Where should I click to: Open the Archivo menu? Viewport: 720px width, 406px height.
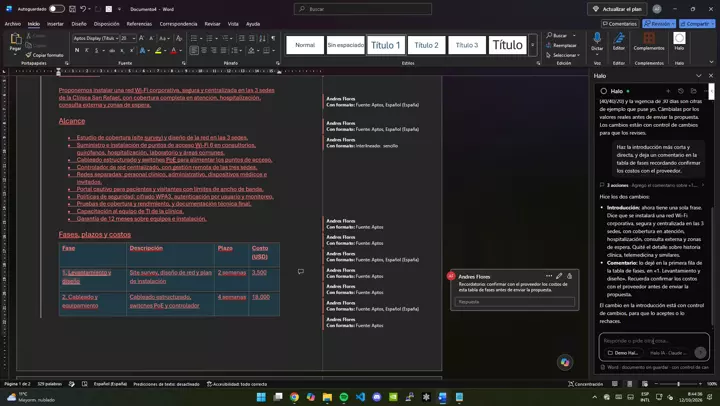(x=12, y=24)
